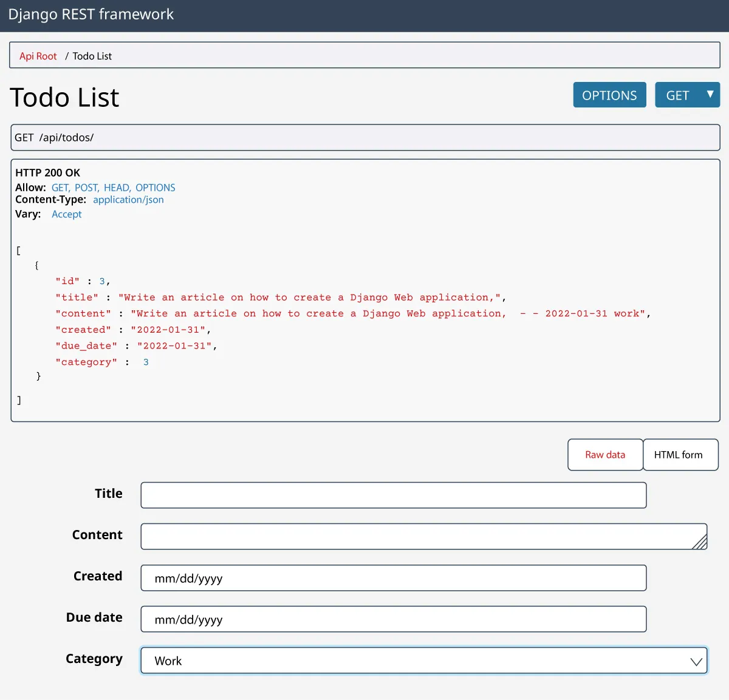Click the POST link in the Allow header
Image resolution: width=729 pixels, height=700 pixels.
click(86, 187)
